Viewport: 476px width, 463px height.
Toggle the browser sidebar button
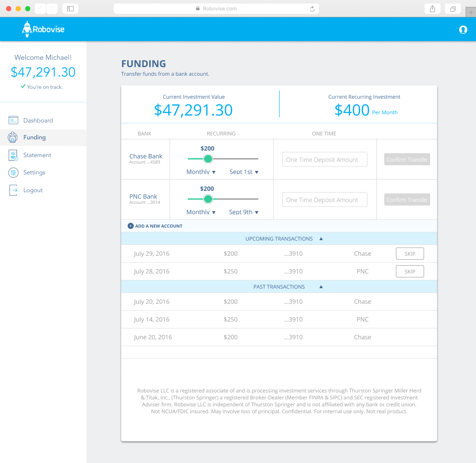tap(70, 9)
